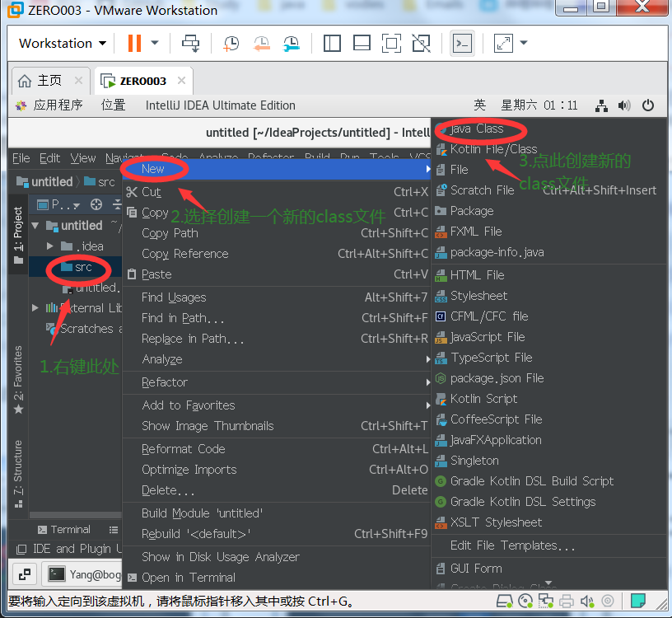Click the network status icon
This screenshot has width=672, height=618.
pyautogui.click(x=601, y=105)
